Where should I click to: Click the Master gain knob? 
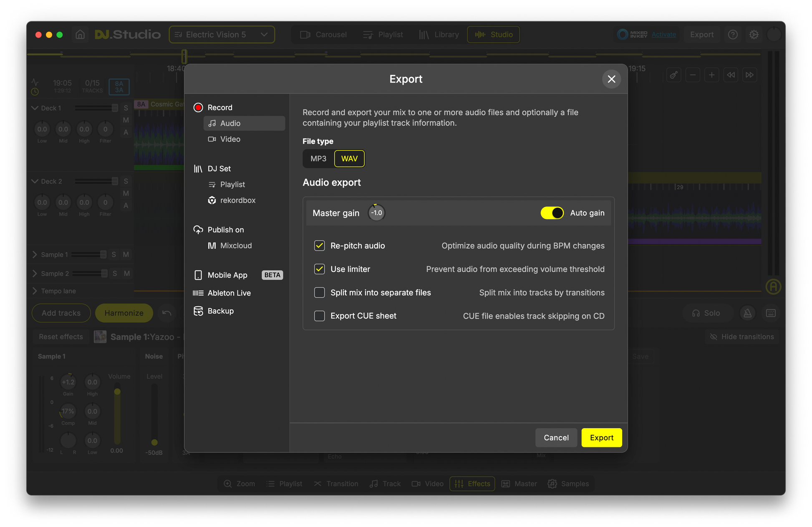[376, 213]
